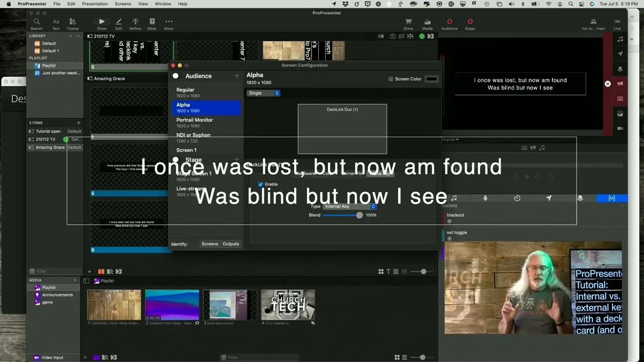Toggle the Screen Color checkbox

pos(391,78)
